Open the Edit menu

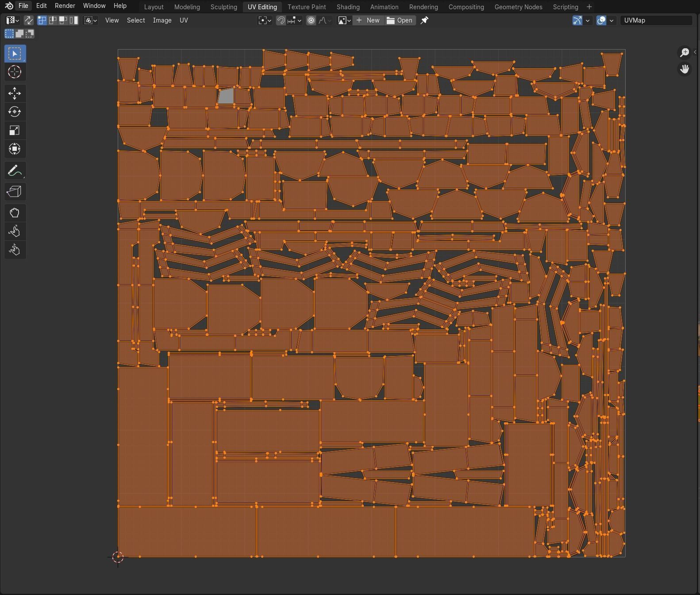41,6
